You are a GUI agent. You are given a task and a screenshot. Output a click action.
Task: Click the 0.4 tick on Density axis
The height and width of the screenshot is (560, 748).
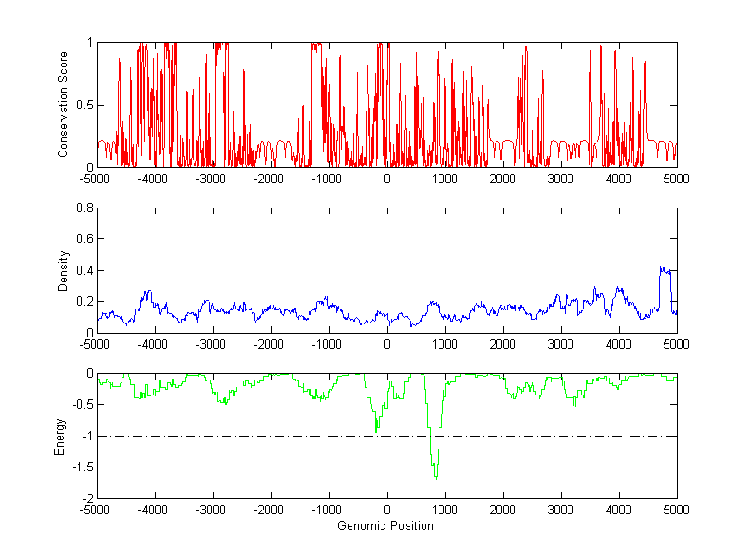point(83,270)
